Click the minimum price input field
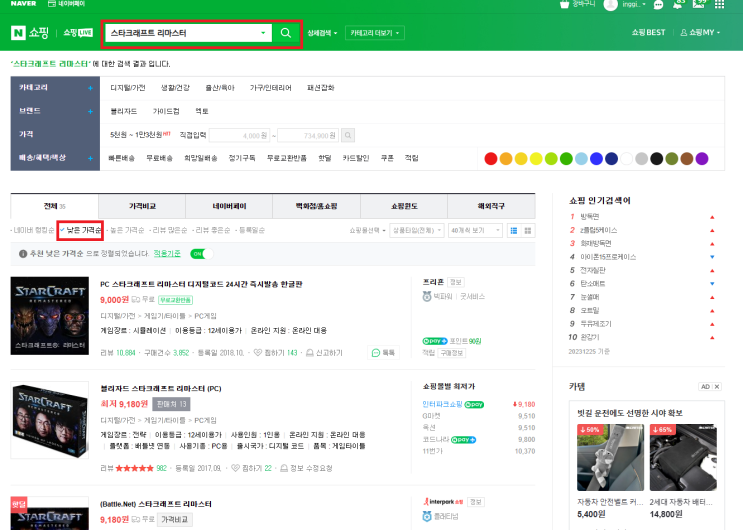 pyautogui.click(x=240, y=136)
